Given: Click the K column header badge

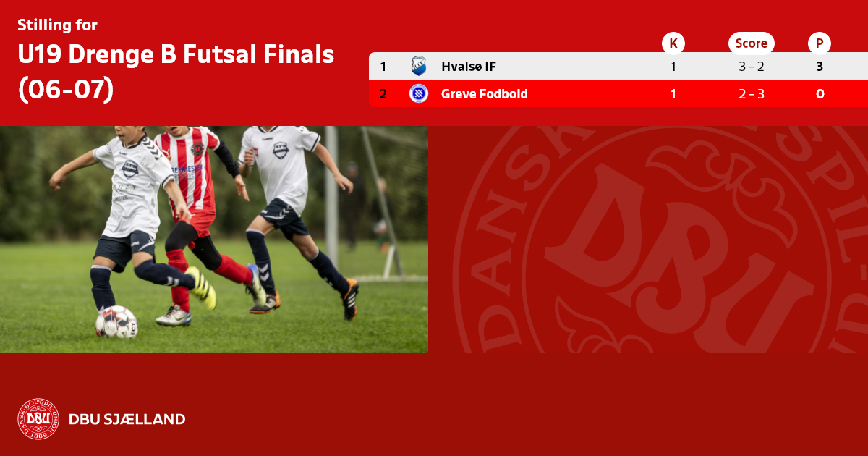Looking at the screenshot, I should (x=673, y=43).
